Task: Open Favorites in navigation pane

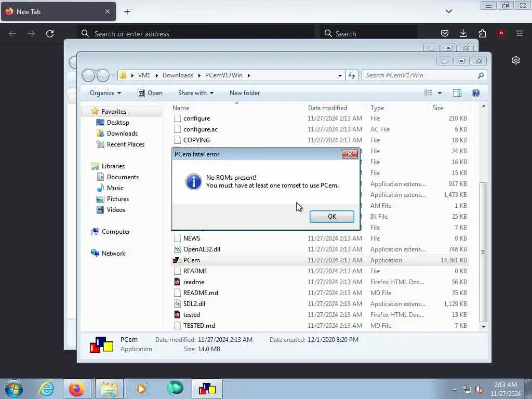Action: (114, 112)
